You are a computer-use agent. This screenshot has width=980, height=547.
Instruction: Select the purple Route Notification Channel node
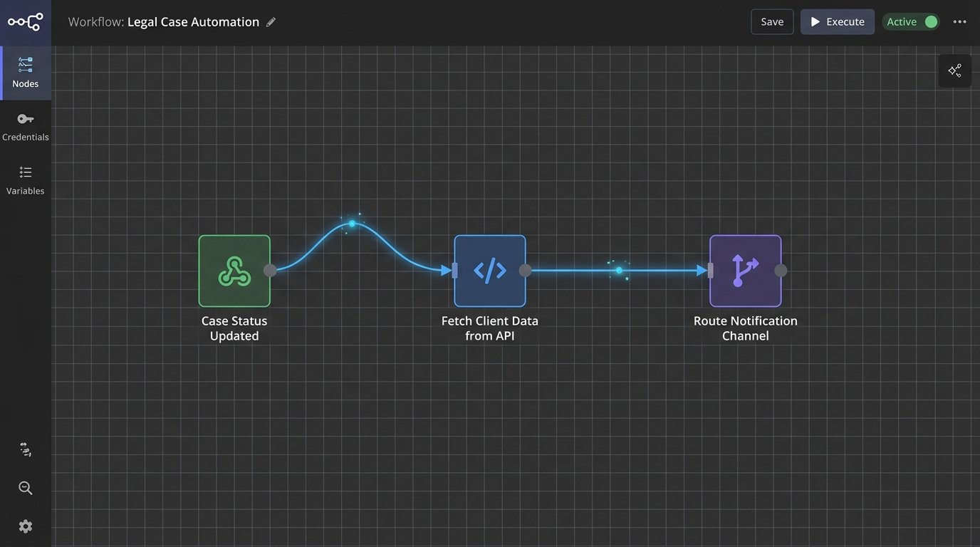pos(745,271)
